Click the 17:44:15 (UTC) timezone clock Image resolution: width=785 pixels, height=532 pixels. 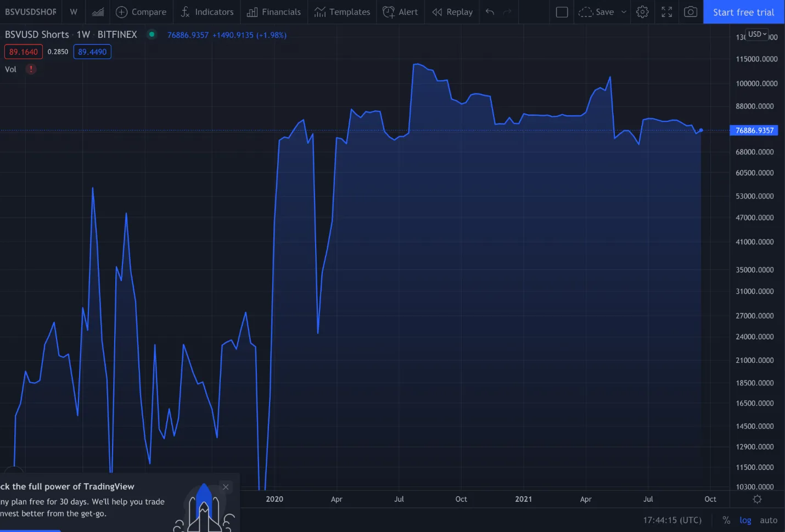[x=672, y=520]
